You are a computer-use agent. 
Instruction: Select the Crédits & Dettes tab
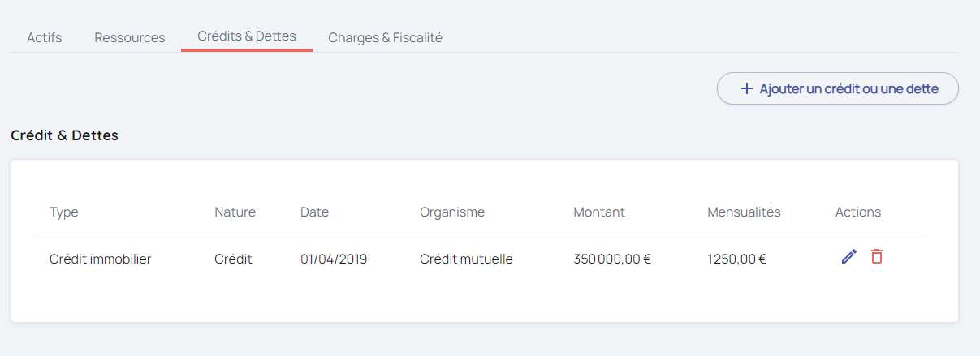(x=246, y=36)
